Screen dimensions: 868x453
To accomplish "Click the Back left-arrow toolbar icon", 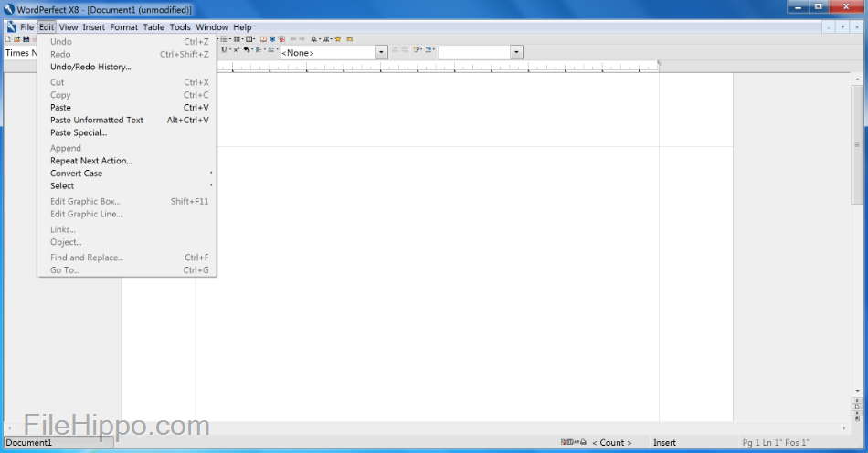I will [x=293, y=39].
